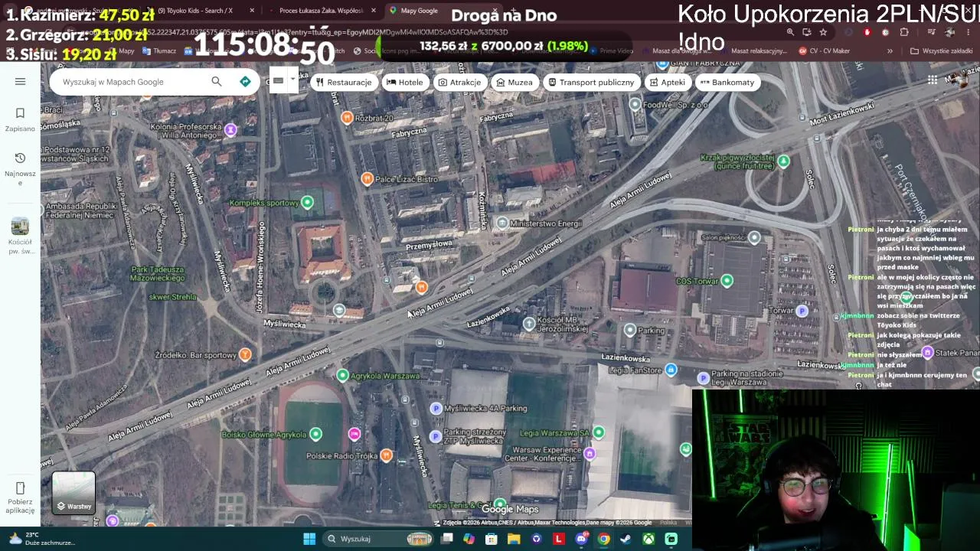Select the Agrykola Warszawa green pin
Viewport: 980px width, 551px height.
pos(342,375)
